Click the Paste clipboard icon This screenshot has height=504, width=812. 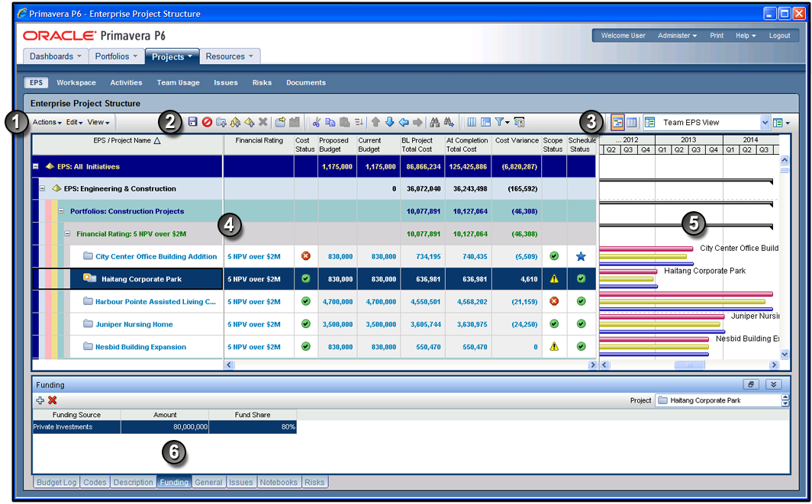344,122
